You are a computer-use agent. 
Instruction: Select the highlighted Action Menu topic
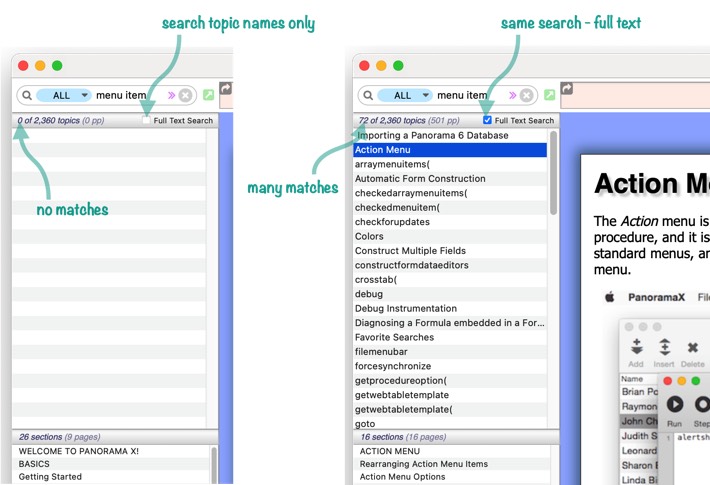pyautogui.click(x=450, y=150)
